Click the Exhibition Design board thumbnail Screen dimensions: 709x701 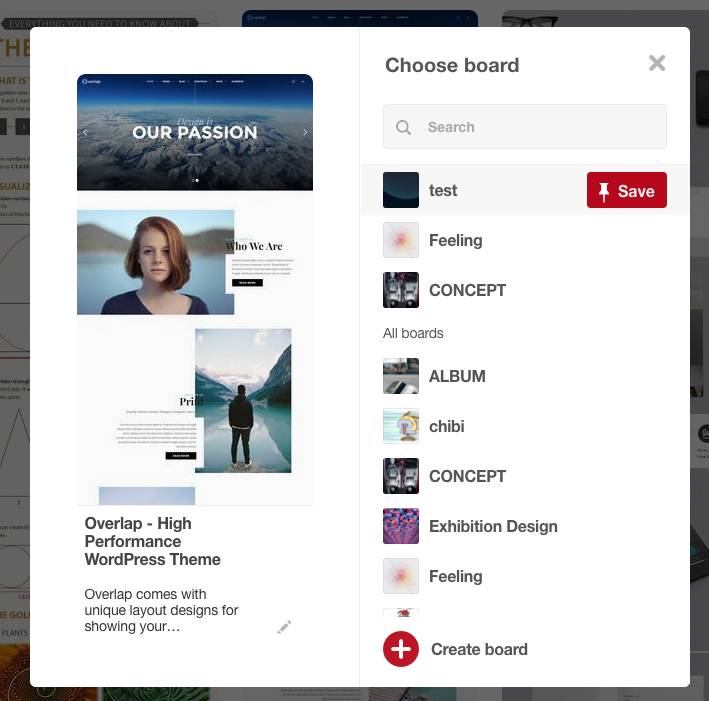point(401,526)
